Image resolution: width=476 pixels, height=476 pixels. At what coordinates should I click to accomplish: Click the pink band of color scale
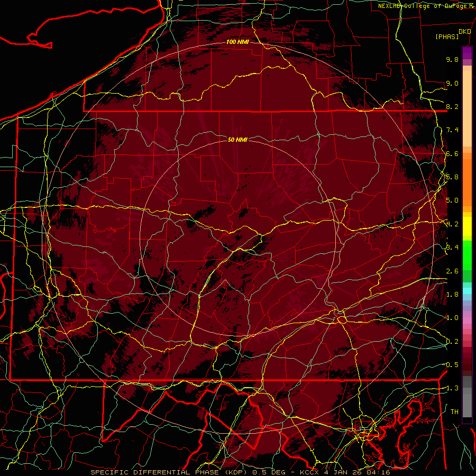point(467,321)
